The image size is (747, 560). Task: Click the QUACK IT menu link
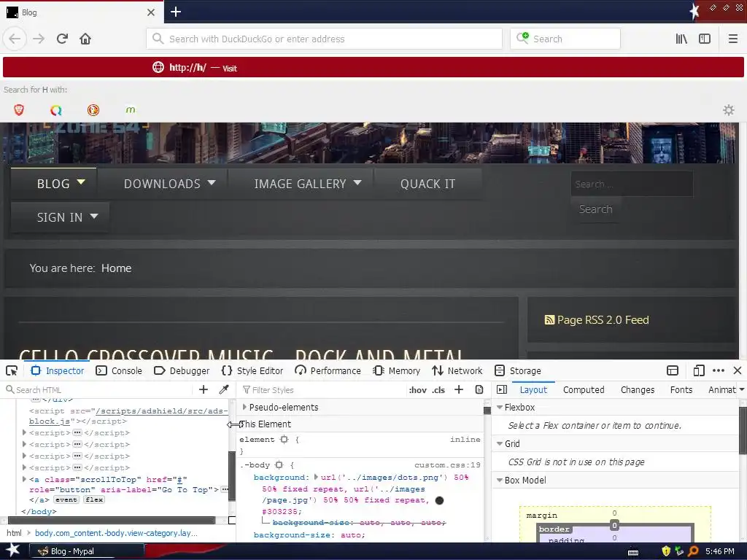[x=427, y=184]
